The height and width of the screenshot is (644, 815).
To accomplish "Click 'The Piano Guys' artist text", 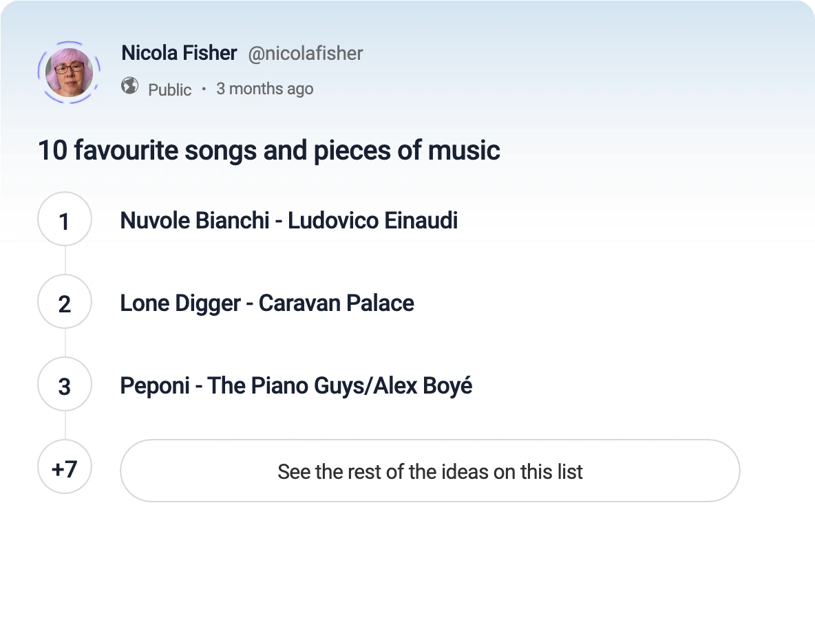I will point(289,386).
